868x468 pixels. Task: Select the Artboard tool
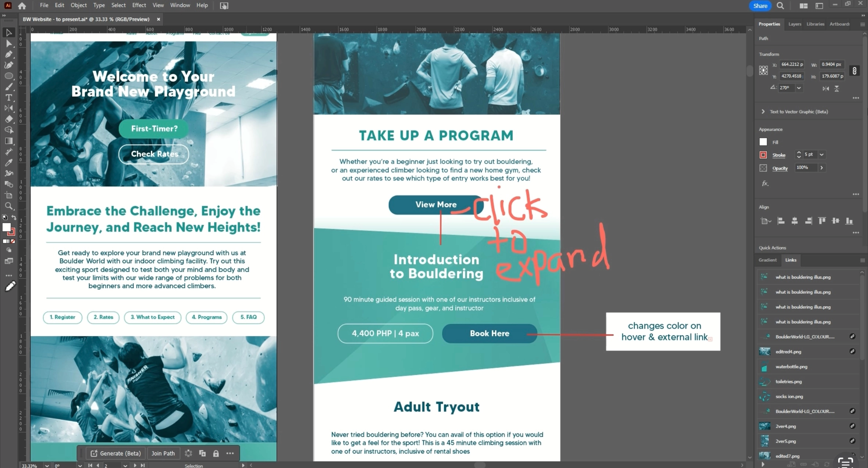(9, 195)
